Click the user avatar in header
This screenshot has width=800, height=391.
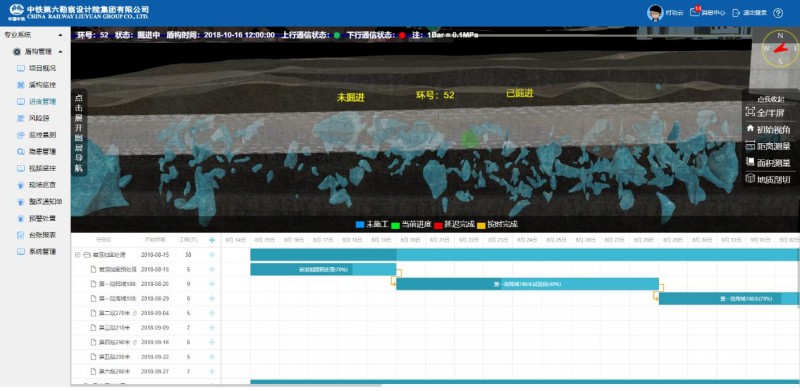[655, 13]
